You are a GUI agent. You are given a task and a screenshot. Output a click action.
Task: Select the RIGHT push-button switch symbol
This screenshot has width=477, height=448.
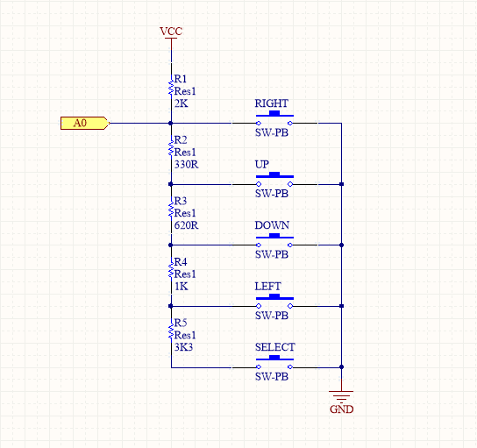click(x=274, y=118)
